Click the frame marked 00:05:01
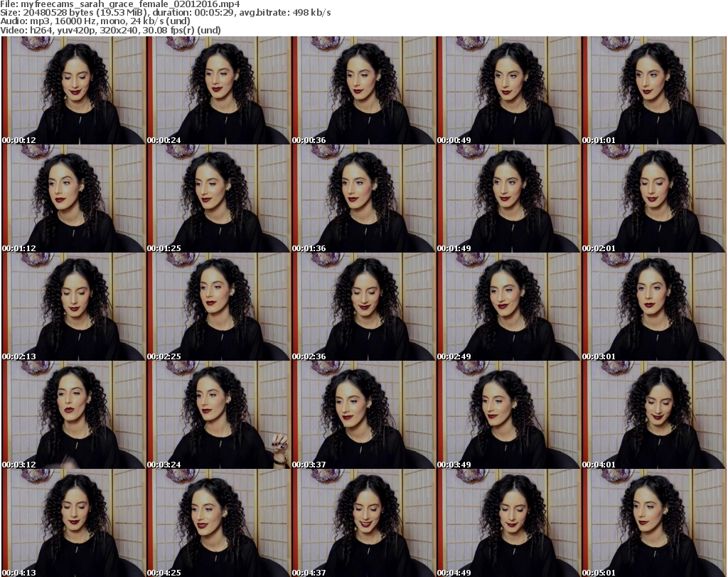Screen dimensions: 728x577 653,523
